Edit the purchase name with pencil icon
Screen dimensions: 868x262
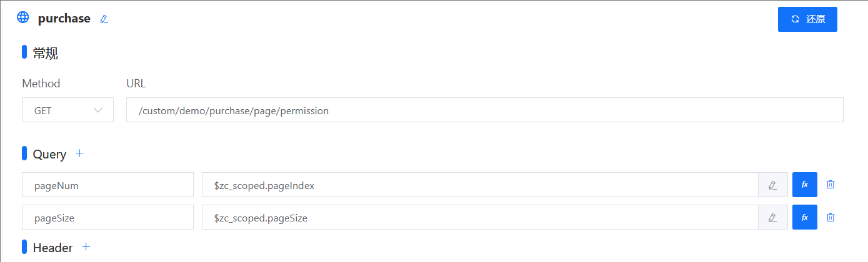point(104,19)
